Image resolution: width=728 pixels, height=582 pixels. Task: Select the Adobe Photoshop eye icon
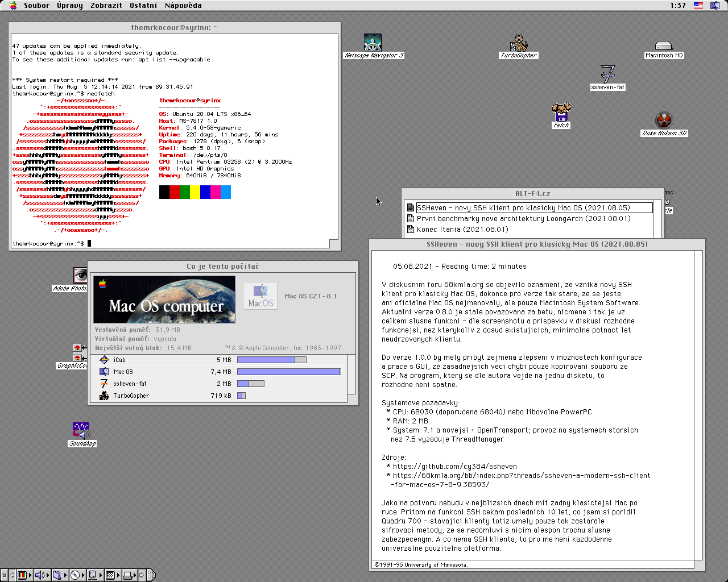click(80, 276)
